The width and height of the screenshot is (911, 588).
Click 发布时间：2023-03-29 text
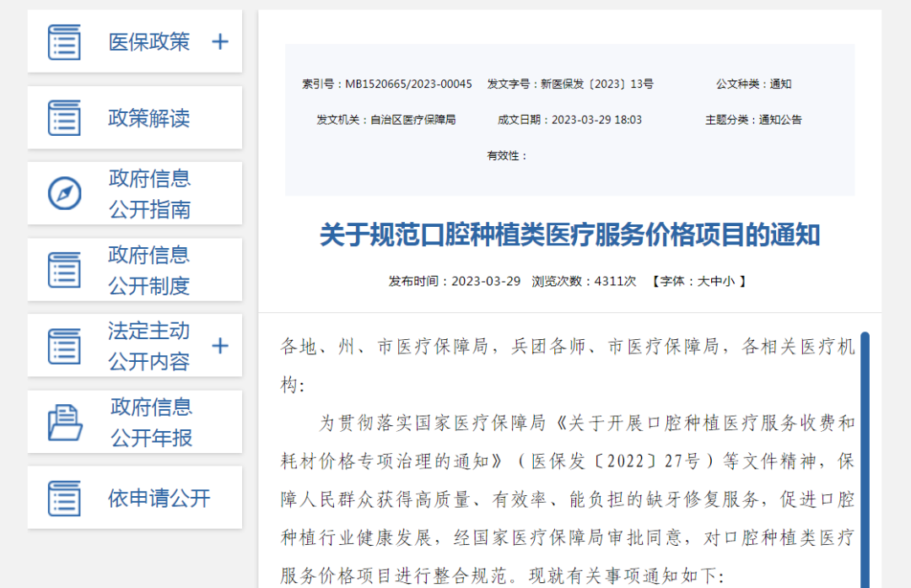455,282
